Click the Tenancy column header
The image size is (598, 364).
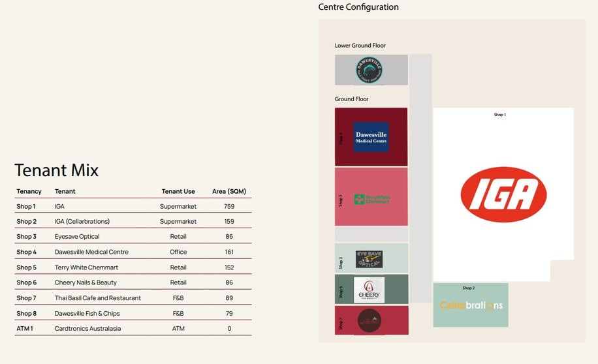coord(29,191)
